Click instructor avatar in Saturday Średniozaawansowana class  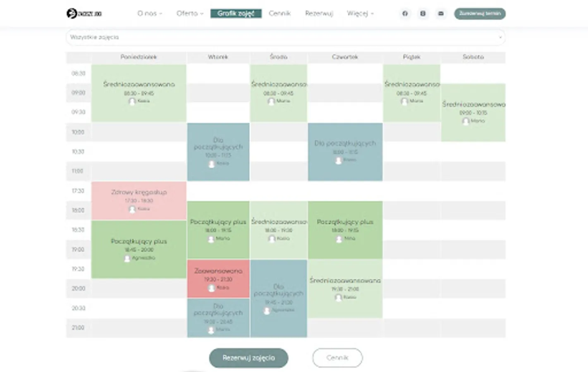point(466,121)
